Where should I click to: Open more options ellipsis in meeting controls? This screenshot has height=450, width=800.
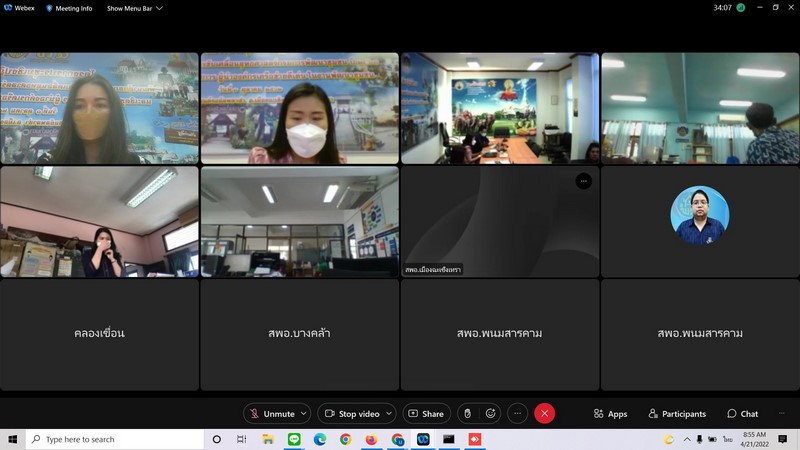click(517, 413)
